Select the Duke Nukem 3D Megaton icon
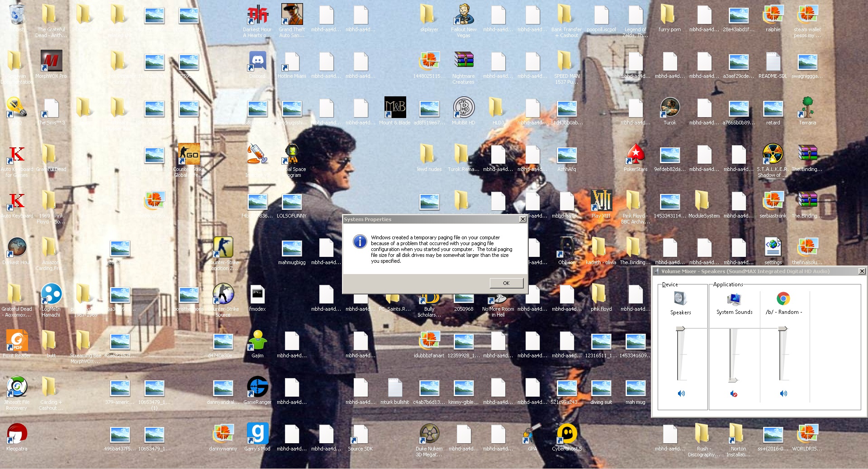Screen dimensions: 868x469 coord(429,434)
